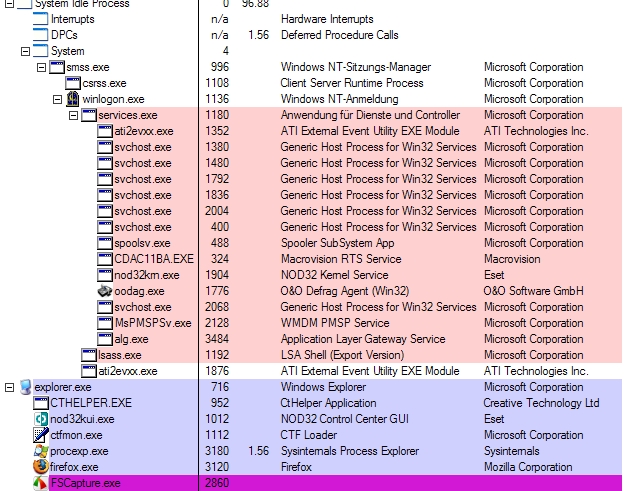Screen dimensions: 625x491
Task: Click the DPCs row icon
Action: click(41, 35)
